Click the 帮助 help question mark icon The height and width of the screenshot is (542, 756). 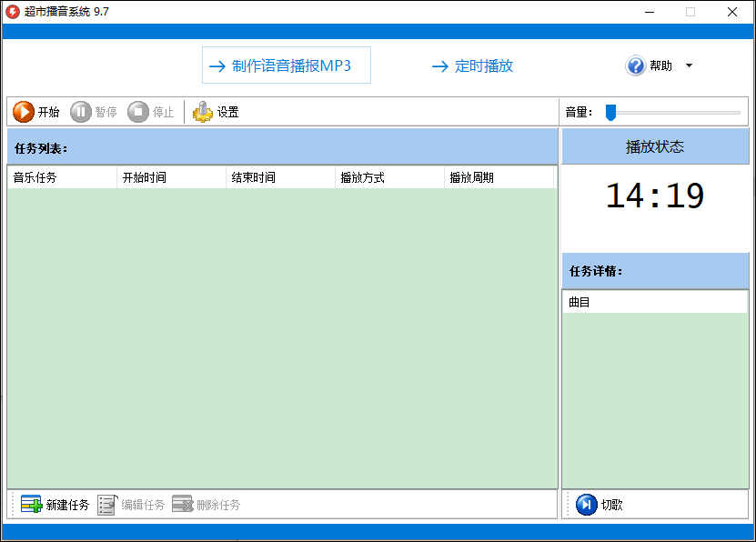pos(634,65)
